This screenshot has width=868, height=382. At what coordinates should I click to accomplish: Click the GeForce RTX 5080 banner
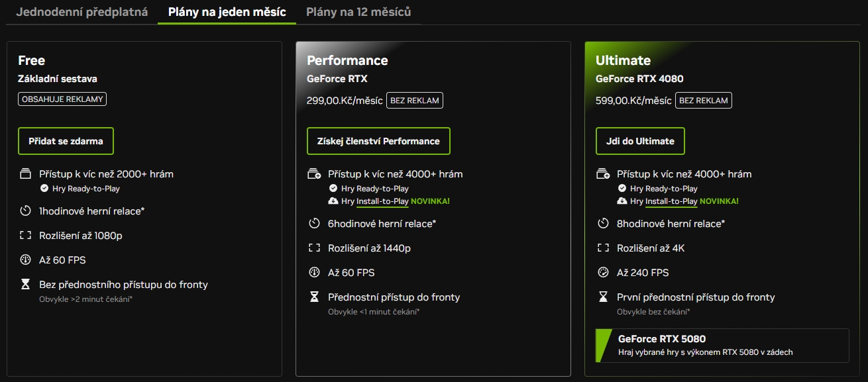pyautogui.click(x=722, y=344)
